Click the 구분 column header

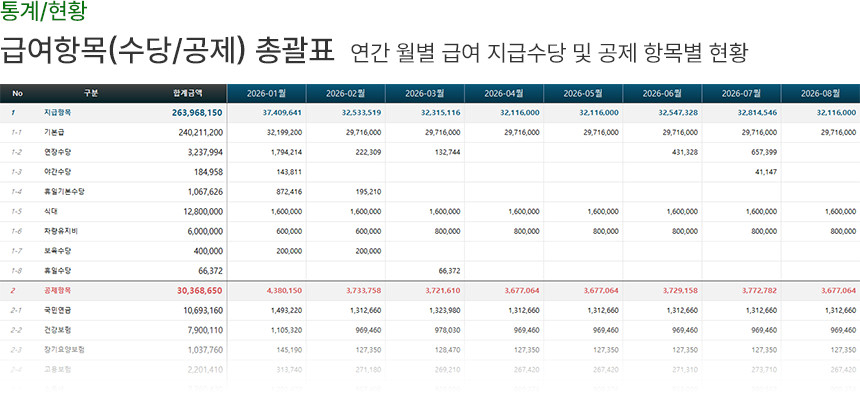coord(92,94)
